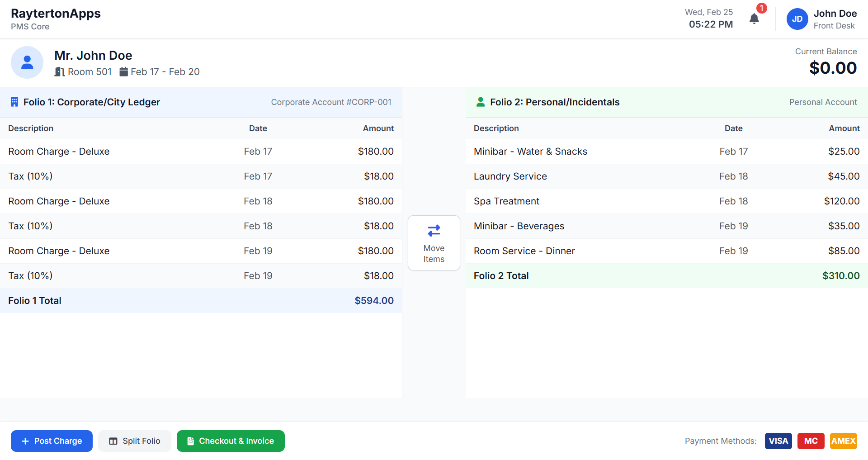Select the Spa Treatment charge row

tap(666, 201)
